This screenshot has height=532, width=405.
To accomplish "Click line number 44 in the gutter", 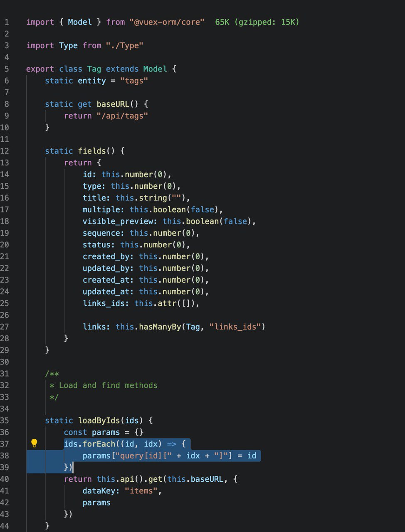I will (x=5, y=526).
